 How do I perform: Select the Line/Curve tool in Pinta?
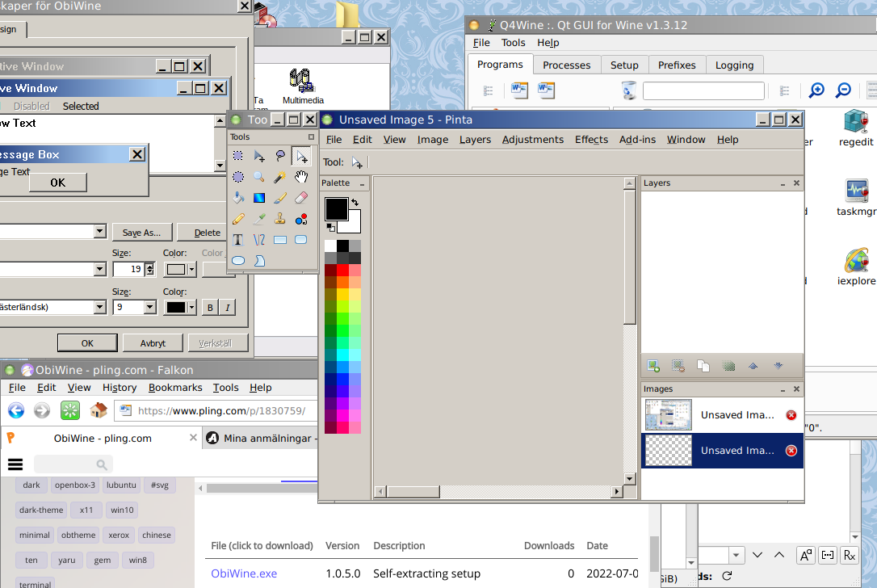(x=259, y=240)
